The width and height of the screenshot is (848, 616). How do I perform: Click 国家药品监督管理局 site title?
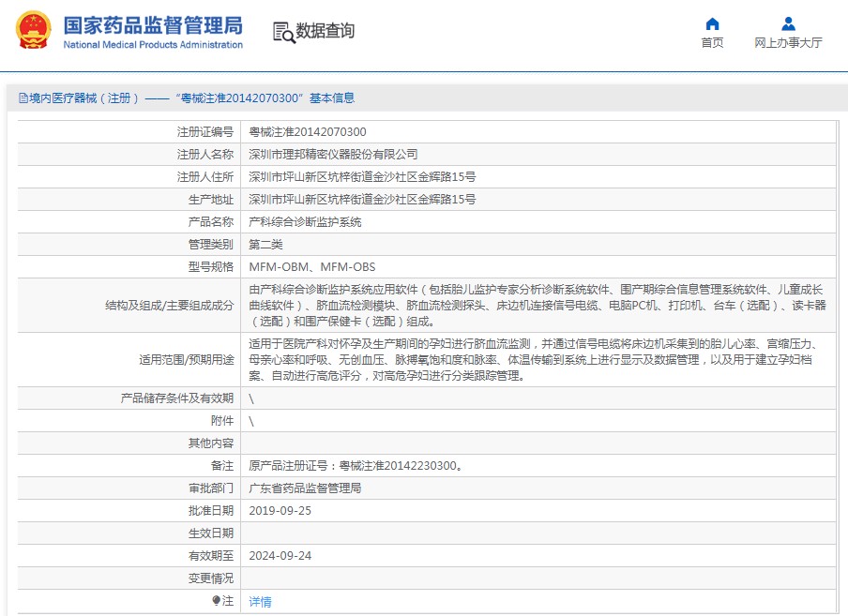tap(153, 25)
